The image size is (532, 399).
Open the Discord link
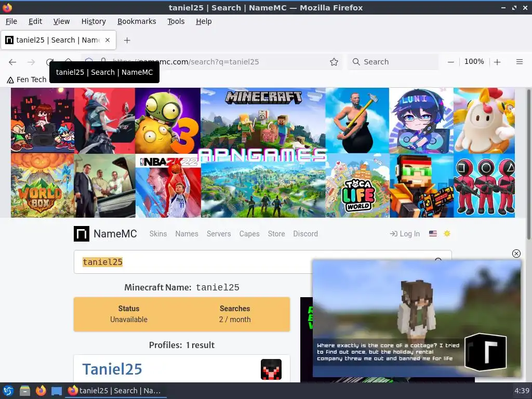tap(305, 234)
